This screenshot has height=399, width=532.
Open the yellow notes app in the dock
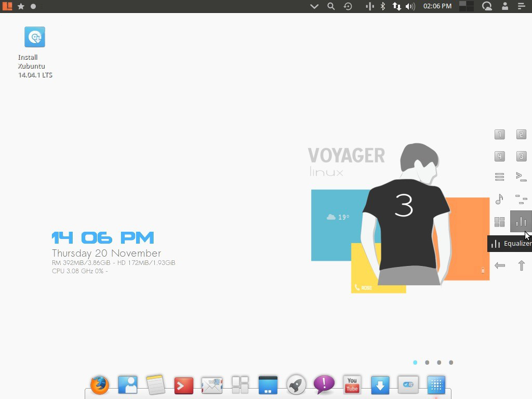156,385
